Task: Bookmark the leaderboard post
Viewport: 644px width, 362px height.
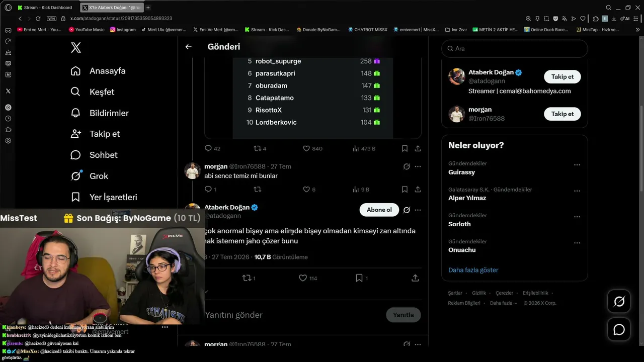Action: [x=405, y=148]
